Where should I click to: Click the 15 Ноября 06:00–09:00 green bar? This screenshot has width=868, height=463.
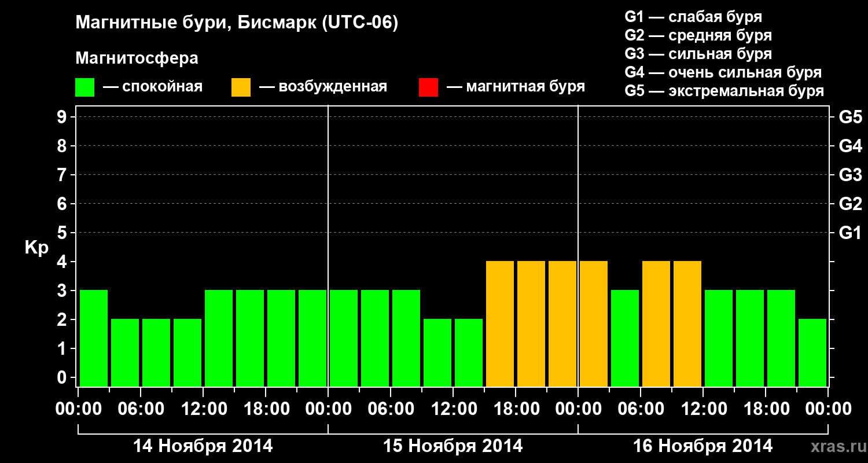406,338
